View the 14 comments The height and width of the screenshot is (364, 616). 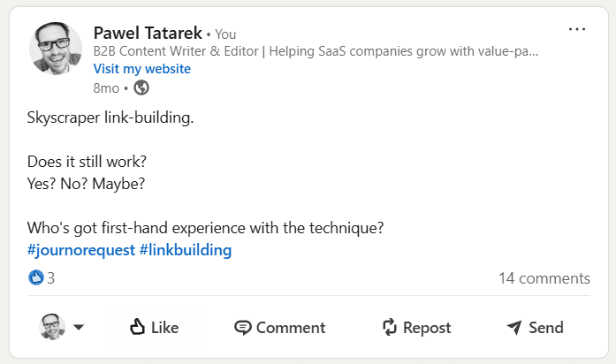[x=544, y=278]
